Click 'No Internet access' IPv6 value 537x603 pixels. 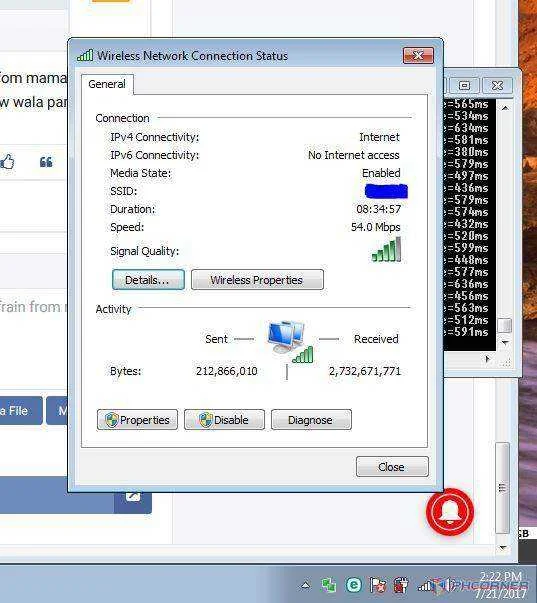[x=354, y=155]
